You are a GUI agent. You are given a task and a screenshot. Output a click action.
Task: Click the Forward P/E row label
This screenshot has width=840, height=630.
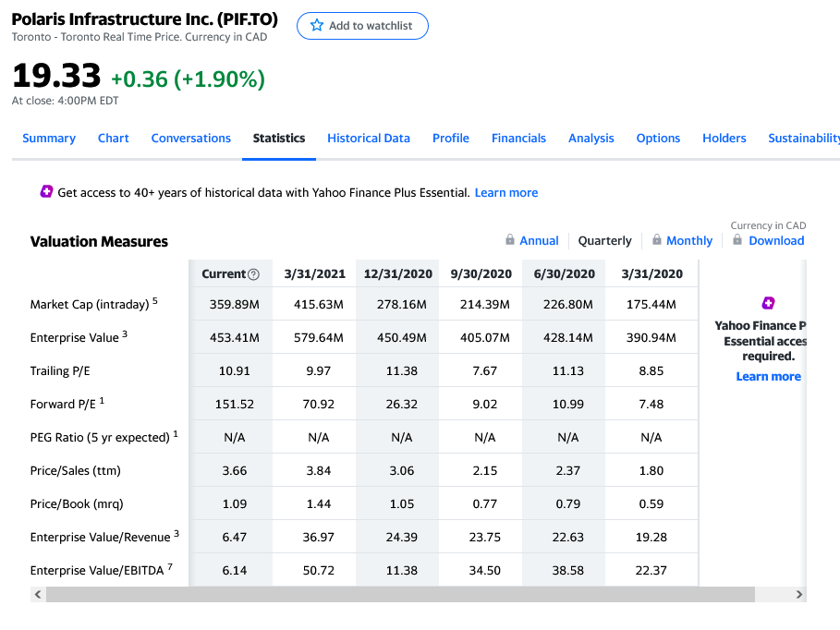[67, 404]
